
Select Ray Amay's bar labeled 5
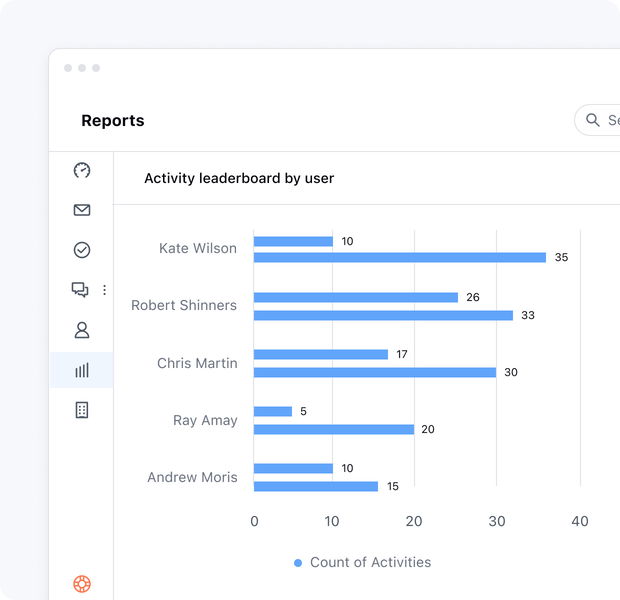coord(273,411)
